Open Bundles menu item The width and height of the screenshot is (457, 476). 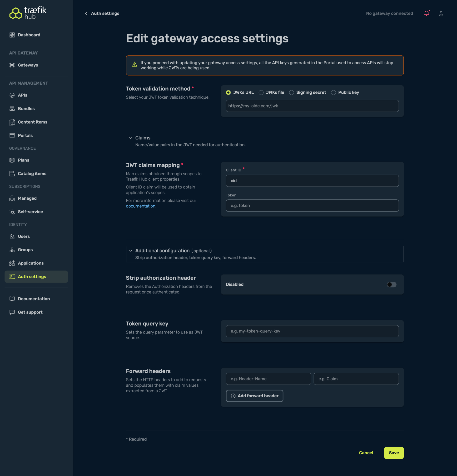(x=36, y=109)
